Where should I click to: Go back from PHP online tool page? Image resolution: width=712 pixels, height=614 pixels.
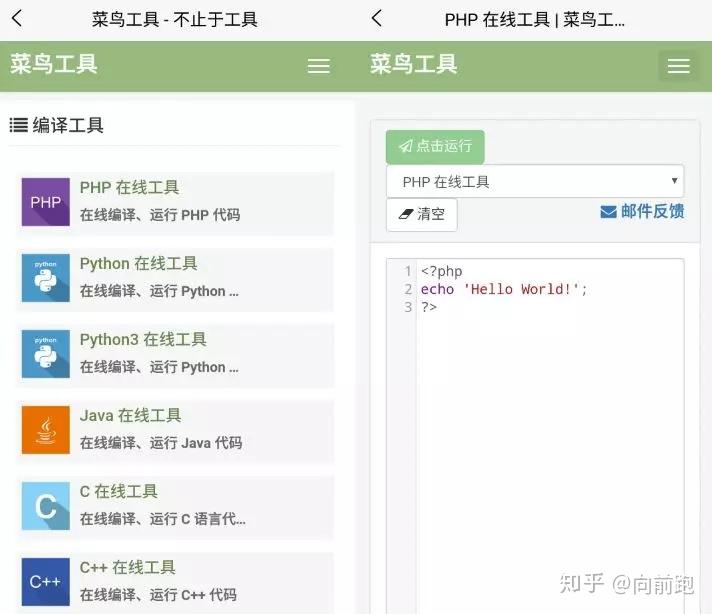(376, 19)
